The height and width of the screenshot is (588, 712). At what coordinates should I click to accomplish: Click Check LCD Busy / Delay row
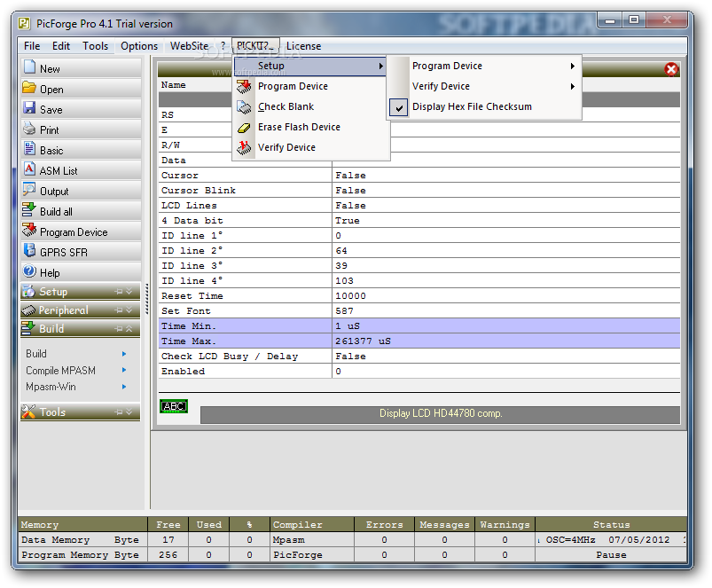click(x=419, y=356)
